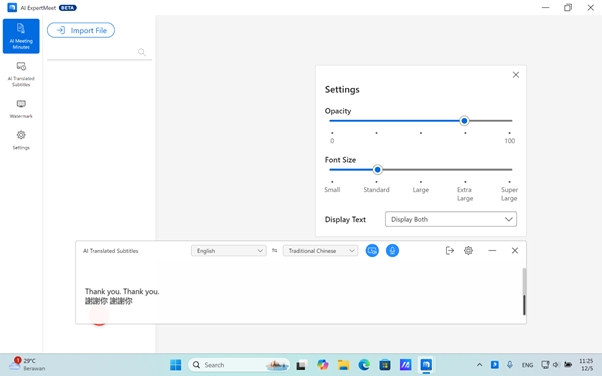The image size is (602, 376).
Task: Open Microsoft Edge from the taskbar
Action: click(364, 365)
